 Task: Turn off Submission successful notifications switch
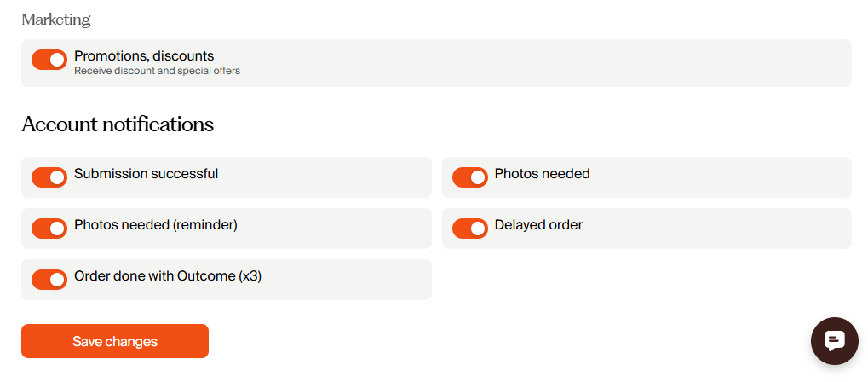click(x=49, y=177)
